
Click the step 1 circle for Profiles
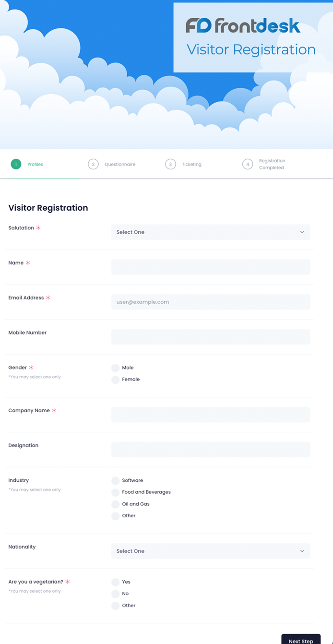(16, 164)
